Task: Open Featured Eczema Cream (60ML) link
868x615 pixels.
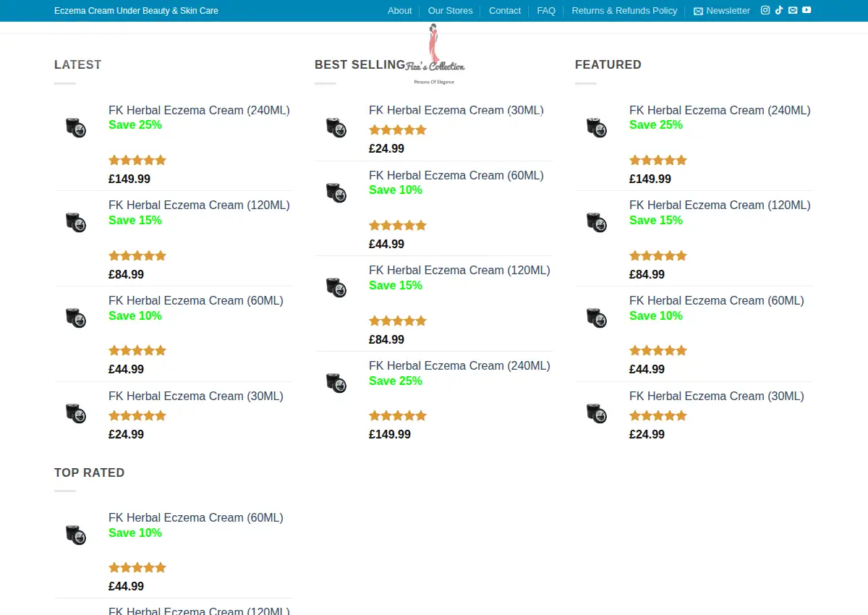Action: click(717, 301)
